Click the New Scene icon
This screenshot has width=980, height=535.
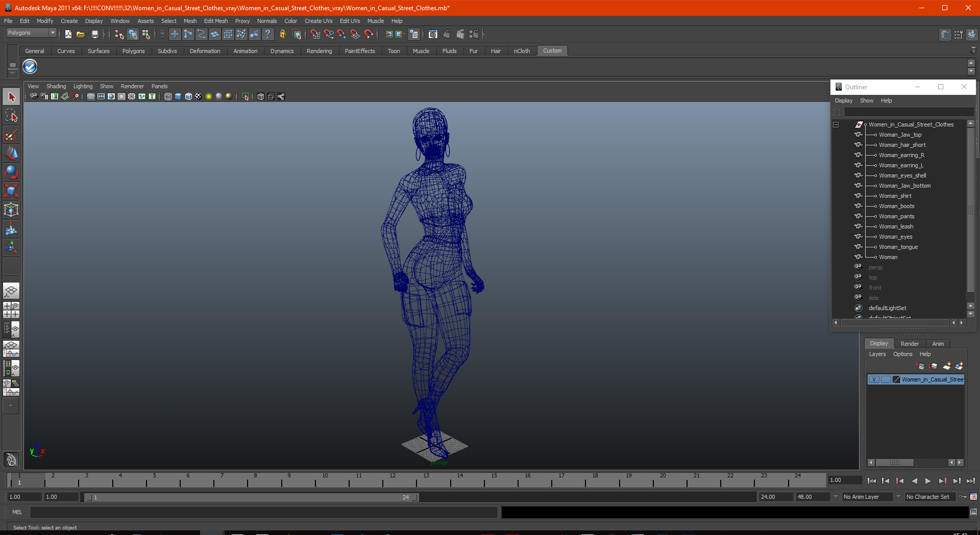pos(68,34)
